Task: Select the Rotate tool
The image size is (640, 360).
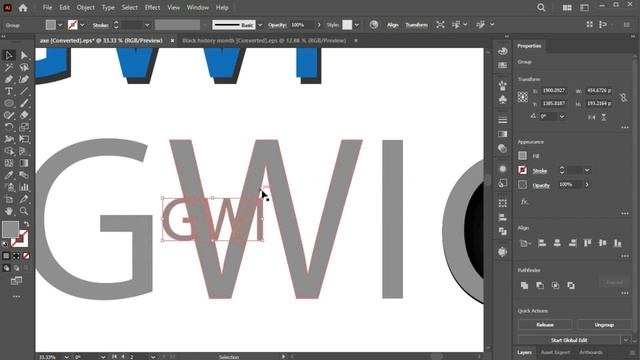Action: click(9, 127)
